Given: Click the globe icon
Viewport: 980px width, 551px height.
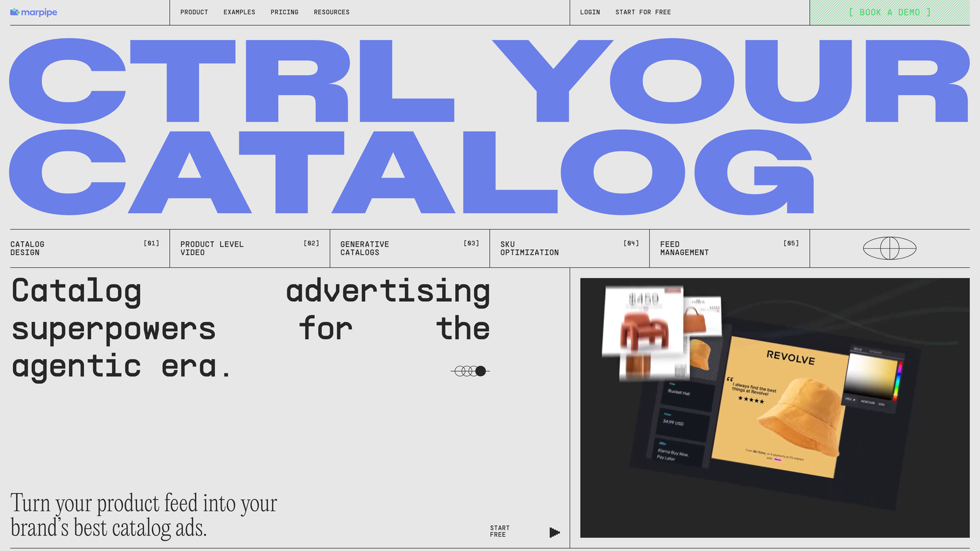Looking at the screenshot, I should (889, 248).
